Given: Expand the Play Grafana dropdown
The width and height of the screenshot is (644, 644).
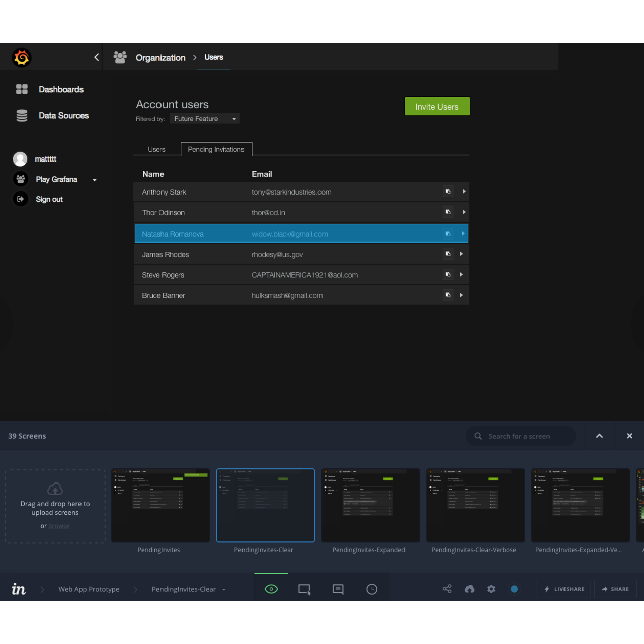Looking at the screenshot, I should tap(94, 179).
